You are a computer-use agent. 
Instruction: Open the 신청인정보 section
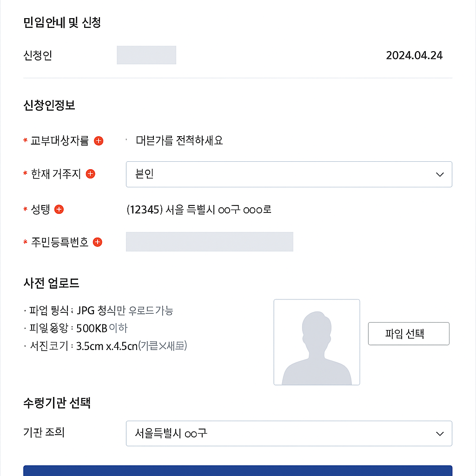pos(48,106)
